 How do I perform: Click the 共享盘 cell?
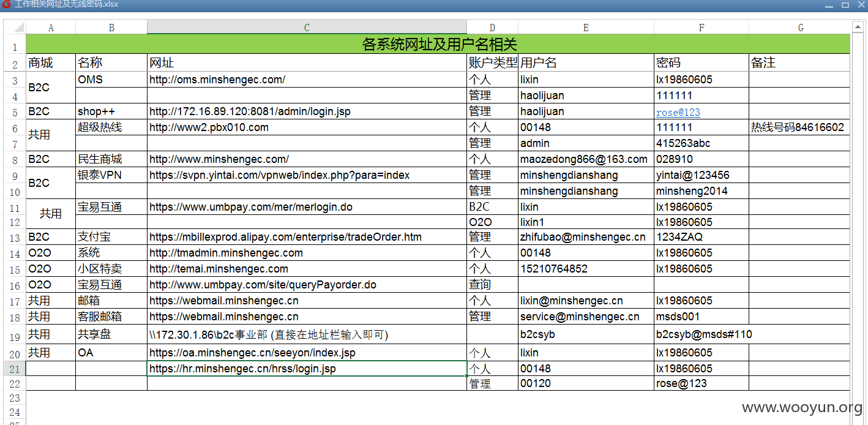[111, 334]
